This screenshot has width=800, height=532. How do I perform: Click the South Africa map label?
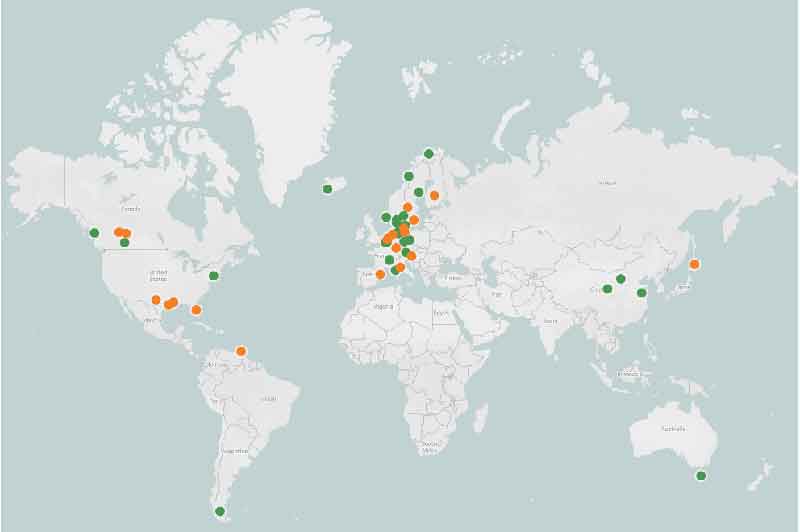click(x=431, y=447)
